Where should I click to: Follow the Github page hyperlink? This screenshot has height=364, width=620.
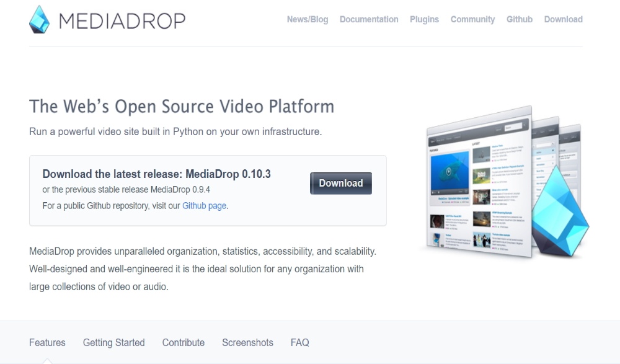(205, 206)
